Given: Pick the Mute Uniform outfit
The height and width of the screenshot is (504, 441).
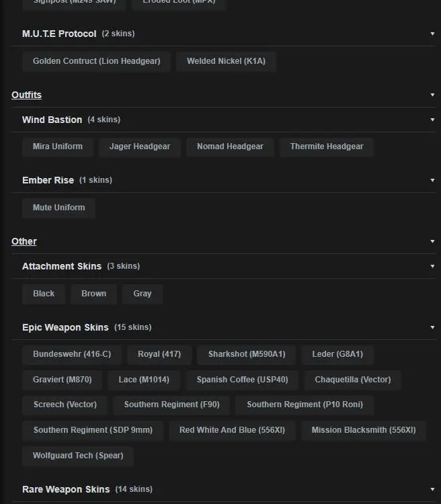Looking at the screenshot, I should click(58, 208).
